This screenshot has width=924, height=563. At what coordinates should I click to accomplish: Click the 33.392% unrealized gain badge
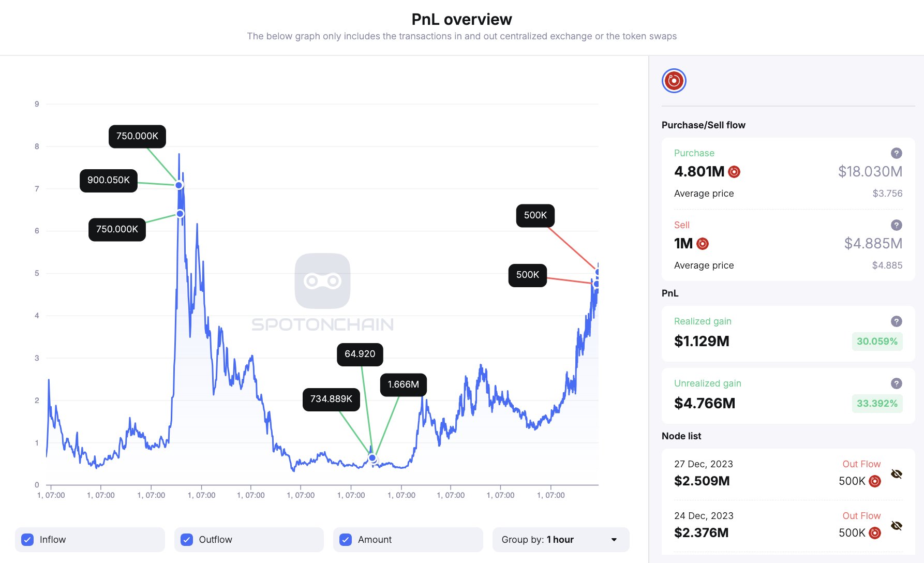coord(877,404)
